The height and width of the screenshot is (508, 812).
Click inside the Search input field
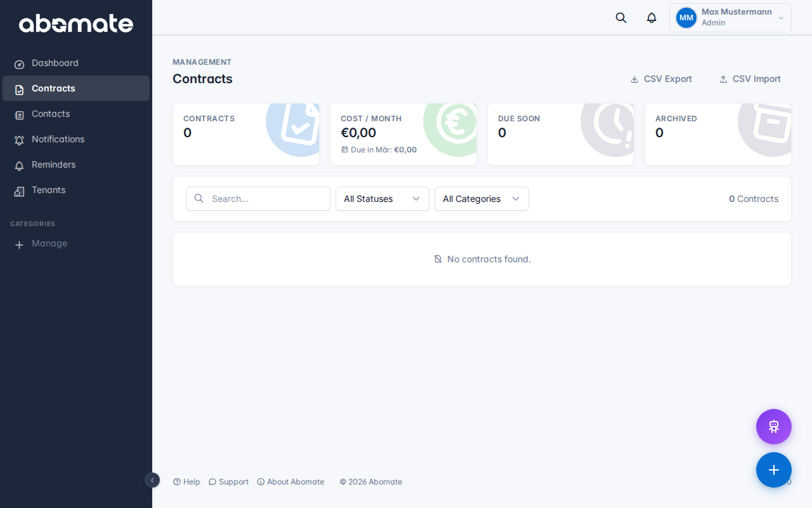tap(258, 199)
